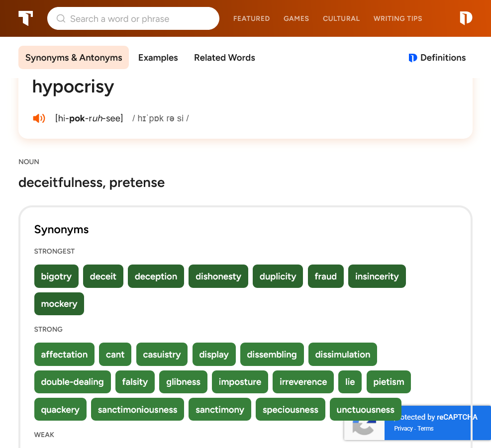Switch to the Examples tab
The height and width of the screenshot is (448, 491).
coord(158,58)
